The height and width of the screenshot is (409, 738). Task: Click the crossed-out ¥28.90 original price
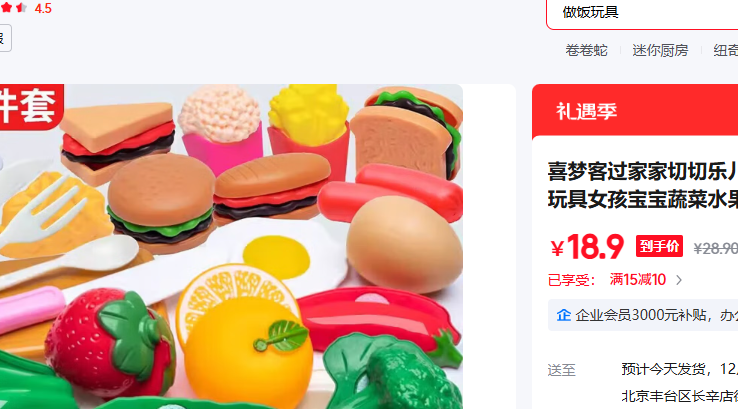coord(715,248)
